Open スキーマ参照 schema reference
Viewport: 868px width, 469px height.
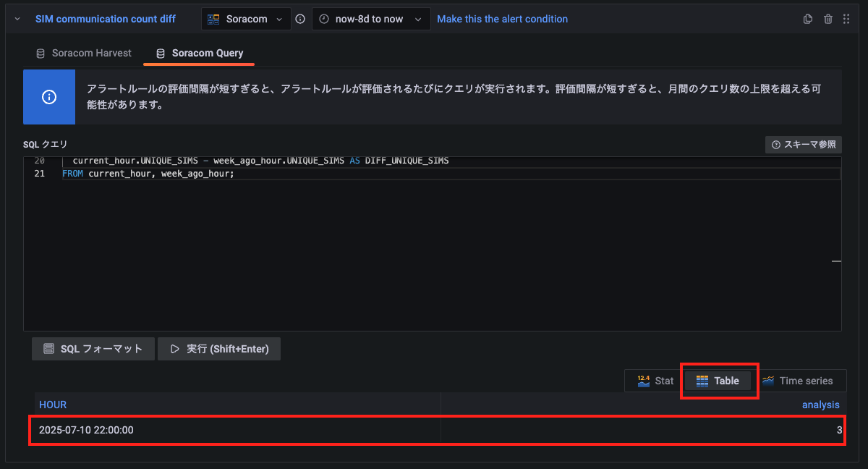pos(803,145)
